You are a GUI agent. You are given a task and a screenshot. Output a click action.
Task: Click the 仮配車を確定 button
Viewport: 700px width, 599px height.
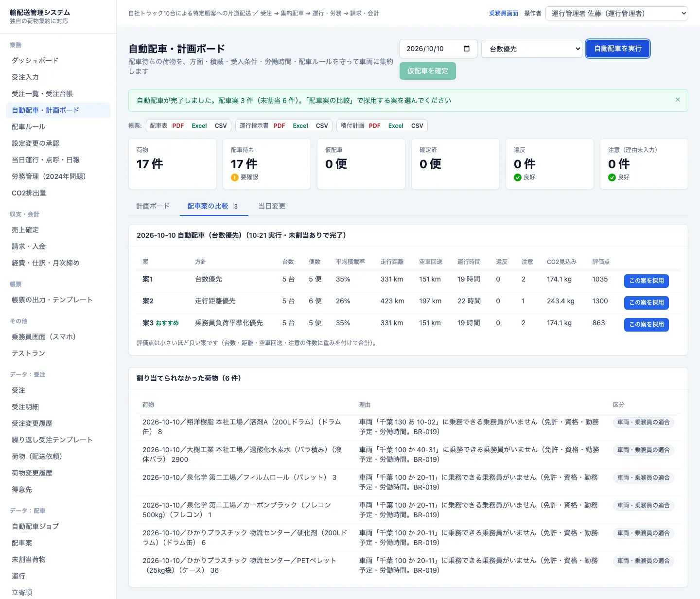point(428,71)
